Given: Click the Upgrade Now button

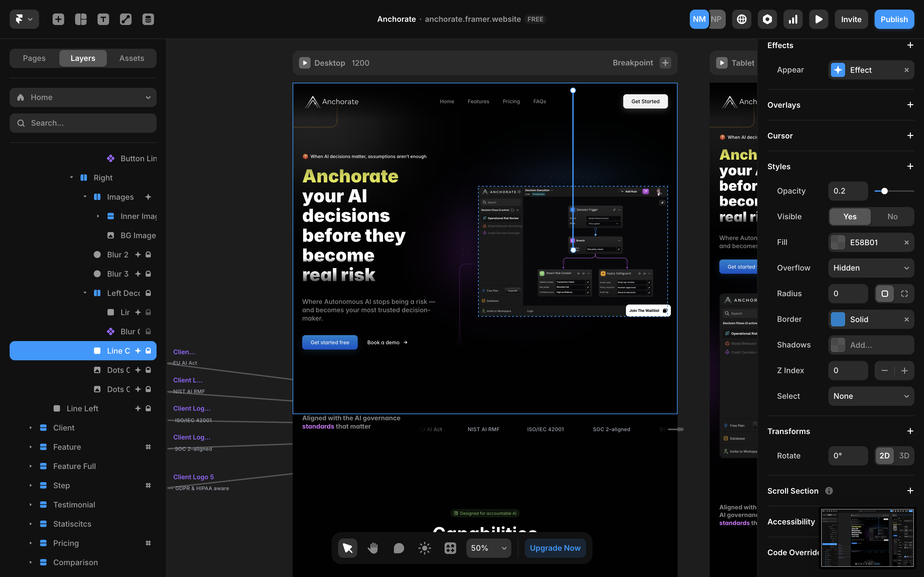Looking at the screenshot, I should (x=555, y=548).
